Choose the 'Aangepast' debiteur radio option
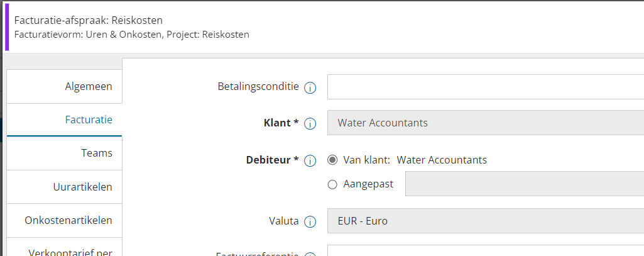The width and height of the screenshot is (644, 256). (332, 184)
